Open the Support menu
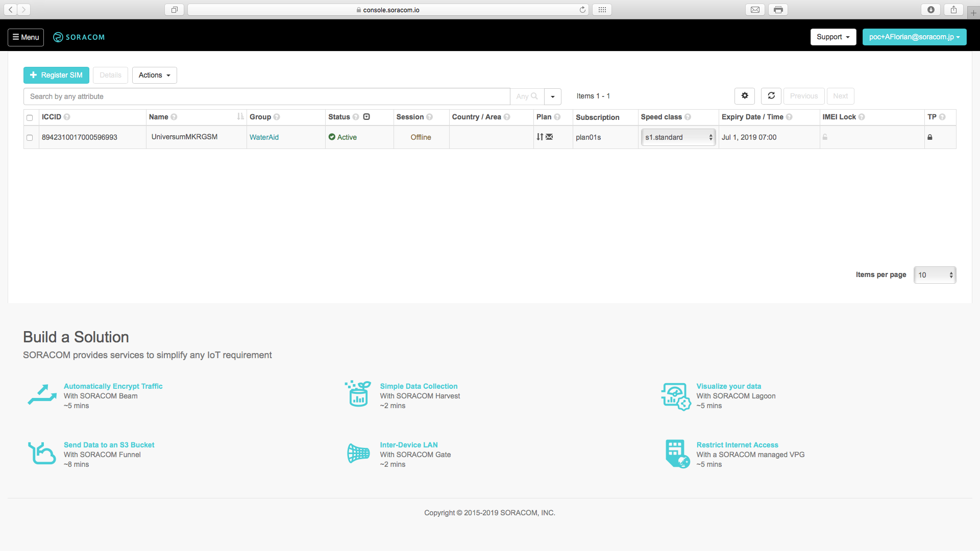Viewport: 980px width, 551px height. tap(833, 37)
